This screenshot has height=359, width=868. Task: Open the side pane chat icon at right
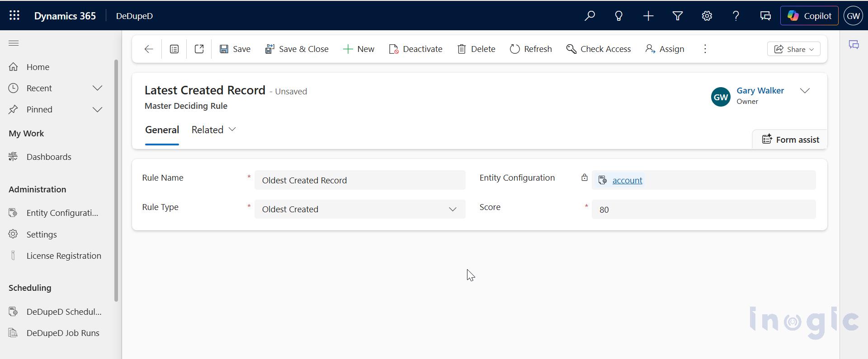tap(854, 45)
